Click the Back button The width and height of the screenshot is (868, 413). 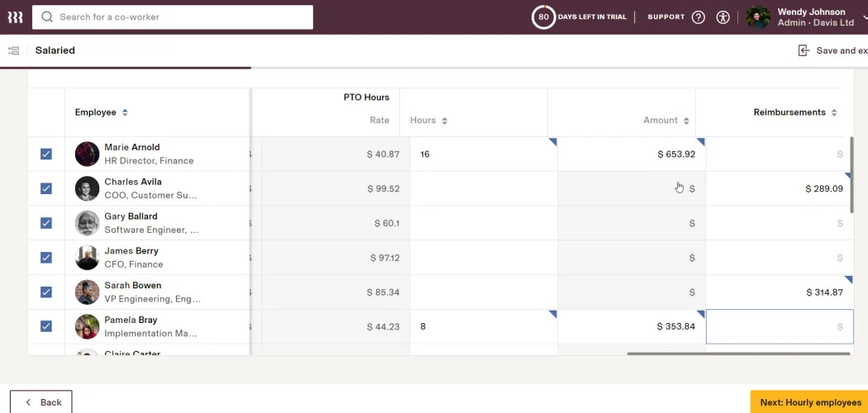(x=41, y=402)
